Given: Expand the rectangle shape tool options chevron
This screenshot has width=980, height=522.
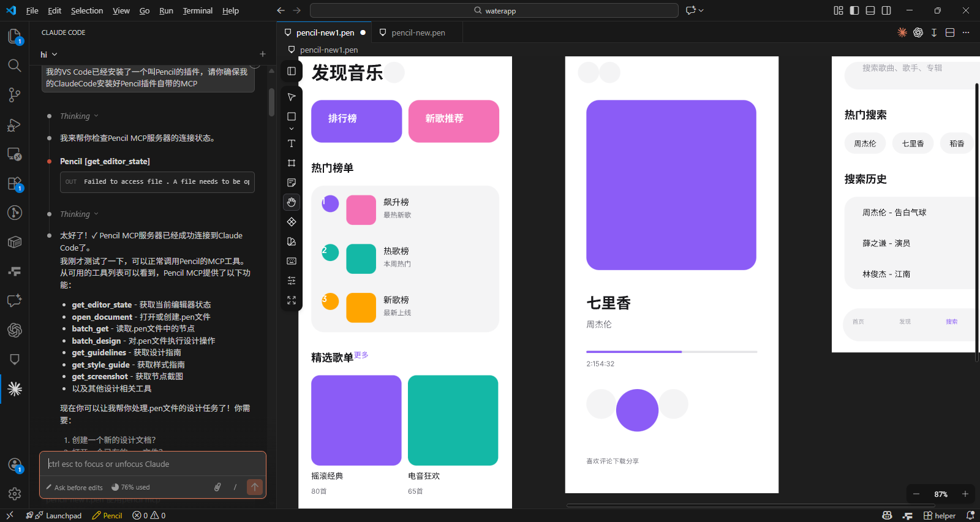Looking at the screenshot, I should [292, 129].
